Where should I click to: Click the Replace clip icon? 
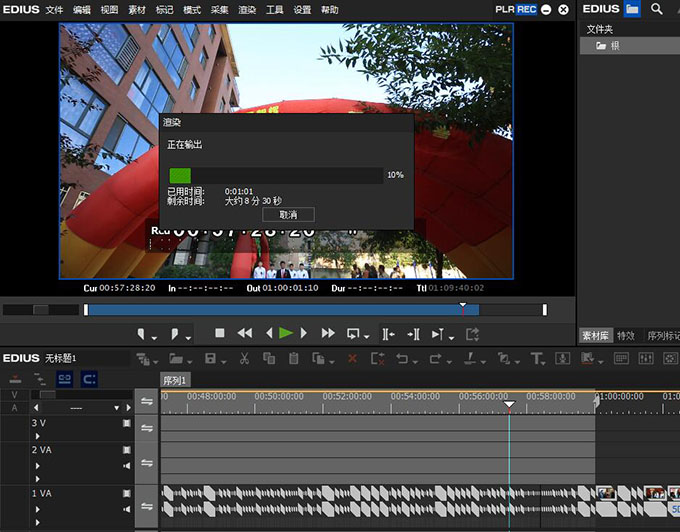pyautogui.click(x=318, y=358)
